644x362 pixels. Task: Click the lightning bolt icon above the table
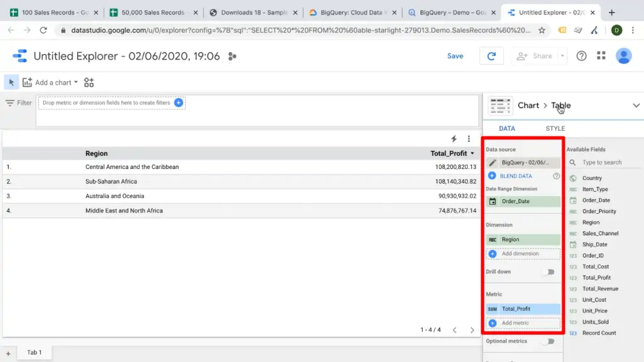click(x=452, y=138)
